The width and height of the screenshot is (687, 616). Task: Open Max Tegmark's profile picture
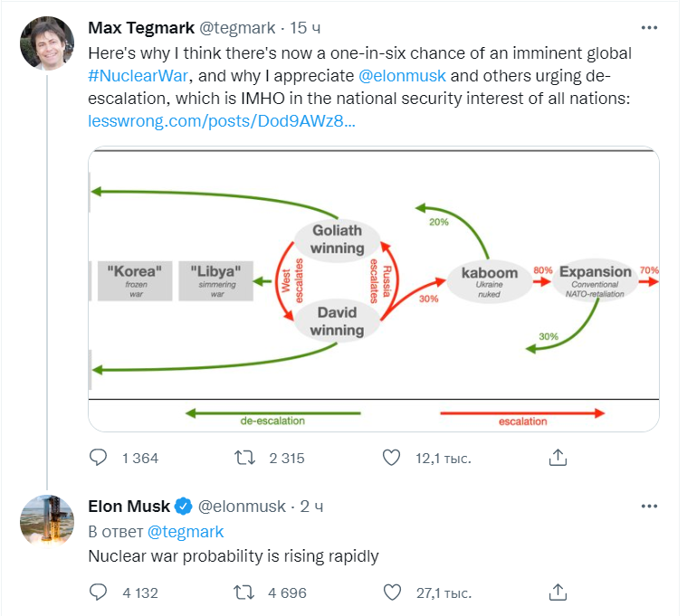tap(47, 43)
